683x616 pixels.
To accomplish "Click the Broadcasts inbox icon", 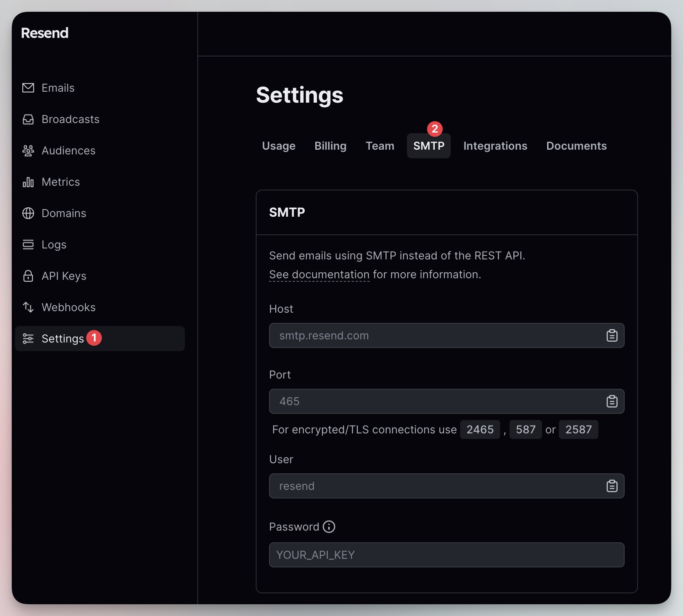I will [28, 119].
